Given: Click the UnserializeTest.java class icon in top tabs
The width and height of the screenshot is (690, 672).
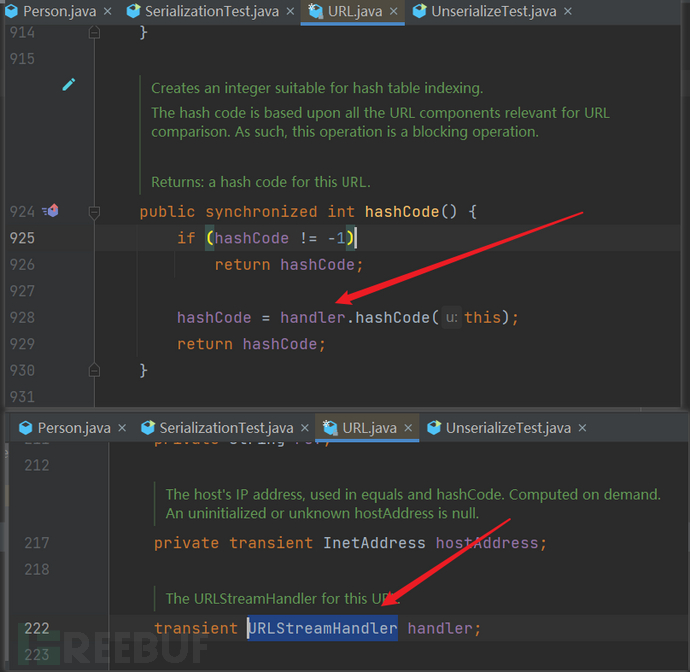Looking at the screenshot, I should [419, 12].
